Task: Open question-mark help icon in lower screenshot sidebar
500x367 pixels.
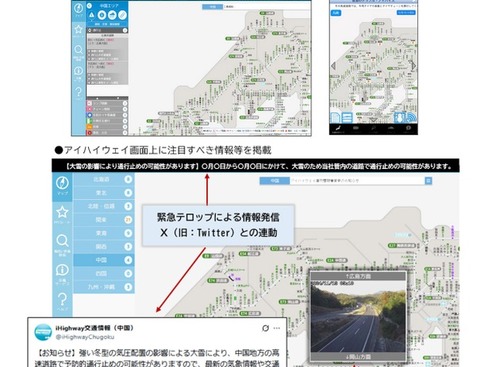Action: 62,299
